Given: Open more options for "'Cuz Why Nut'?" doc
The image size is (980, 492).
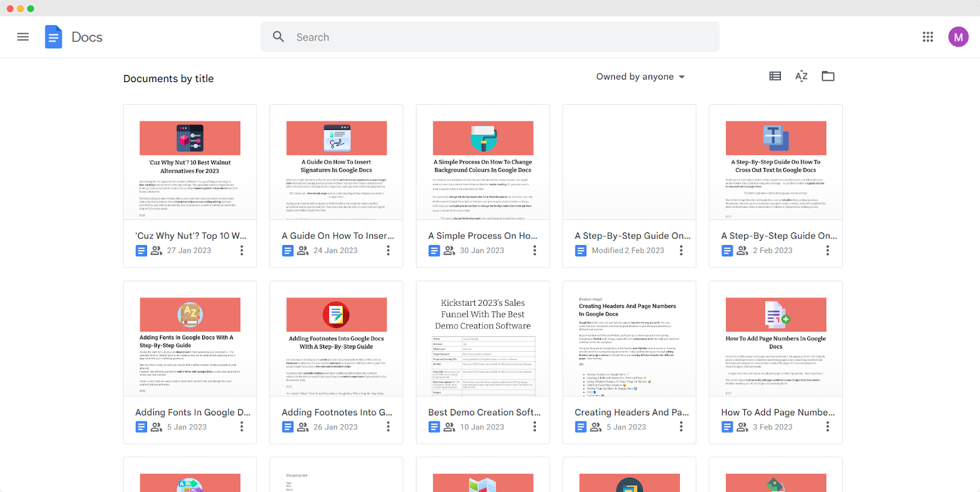Looking at the screenshot, I should [x=242, y=251].
